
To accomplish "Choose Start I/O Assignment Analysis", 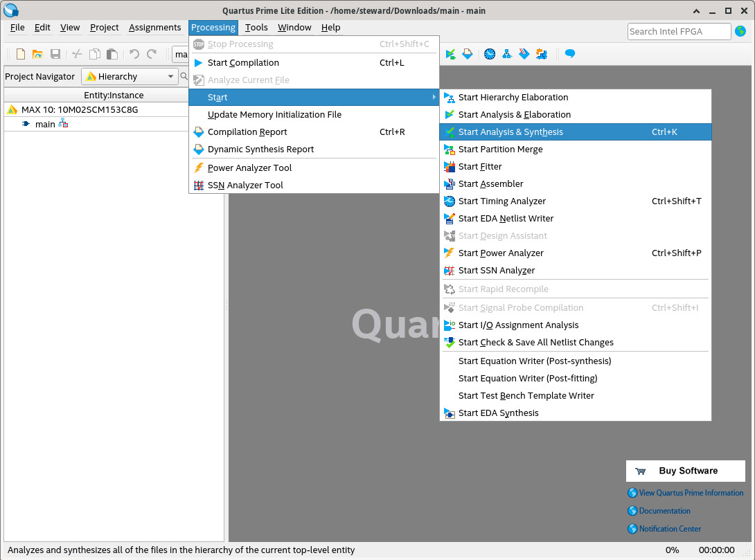I will [x=576, y=325].
